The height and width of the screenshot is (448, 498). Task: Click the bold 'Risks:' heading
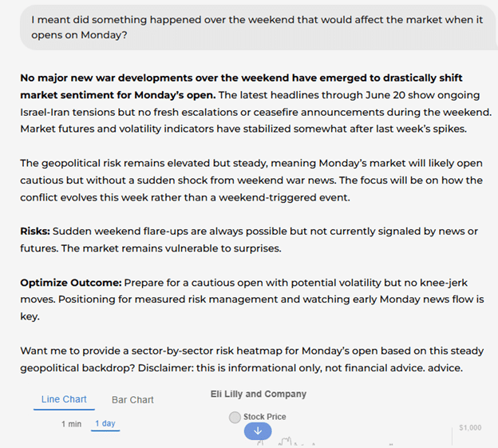coord(35,231)
